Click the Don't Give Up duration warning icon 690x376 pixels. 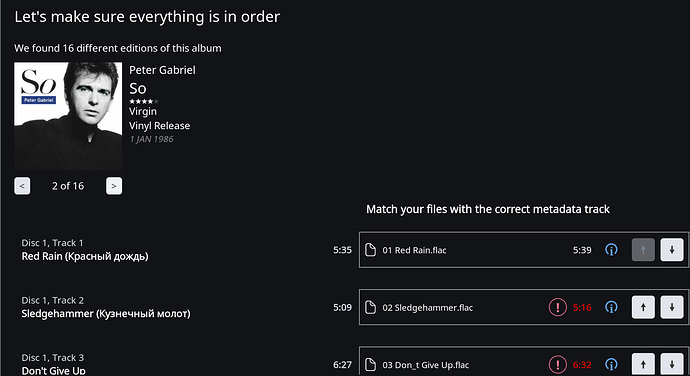(558, 365)
